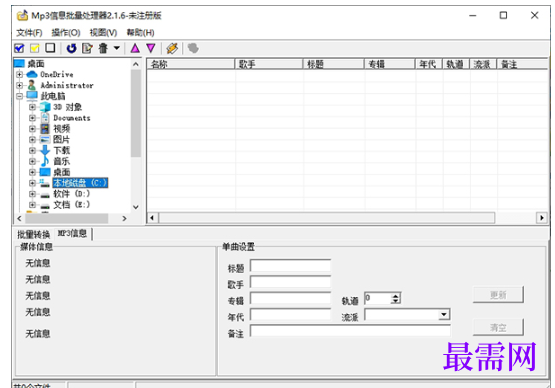
Task: Click the file list scroll right arrow
Action: click(x=542, y=218)
